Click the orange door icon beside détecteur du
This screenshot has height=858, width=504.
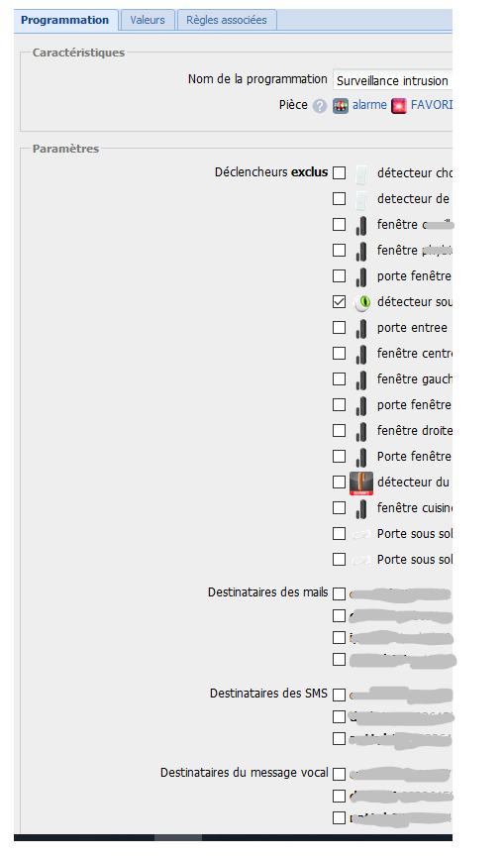click(361, 483)
